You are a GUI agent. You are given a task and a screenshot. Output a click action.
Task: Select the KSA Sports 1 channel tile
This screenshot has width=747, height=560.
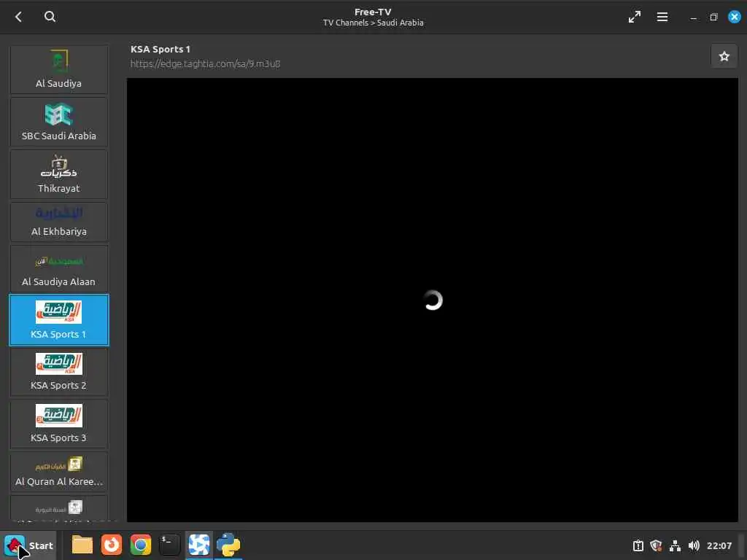coord(58,320)
